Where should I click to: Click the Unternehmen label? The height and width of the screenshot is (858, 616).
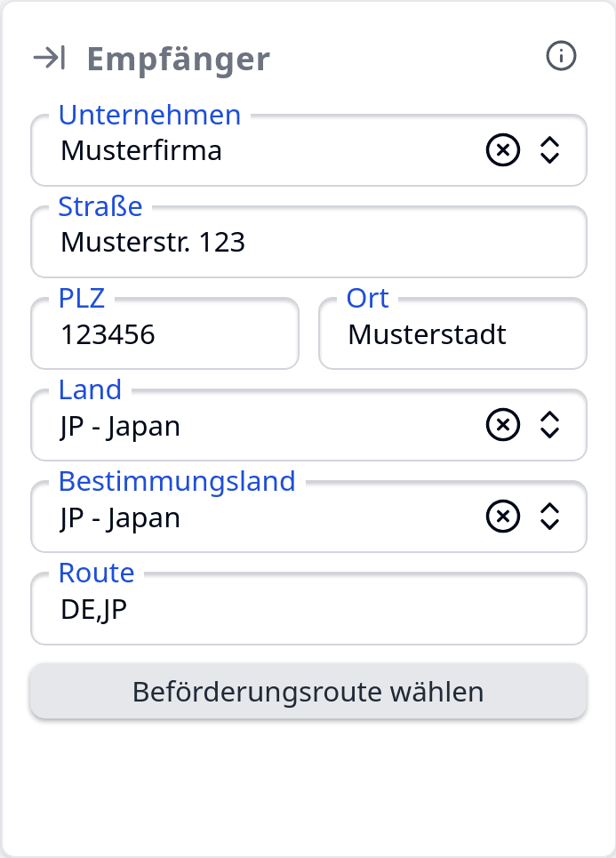[149, 115]
